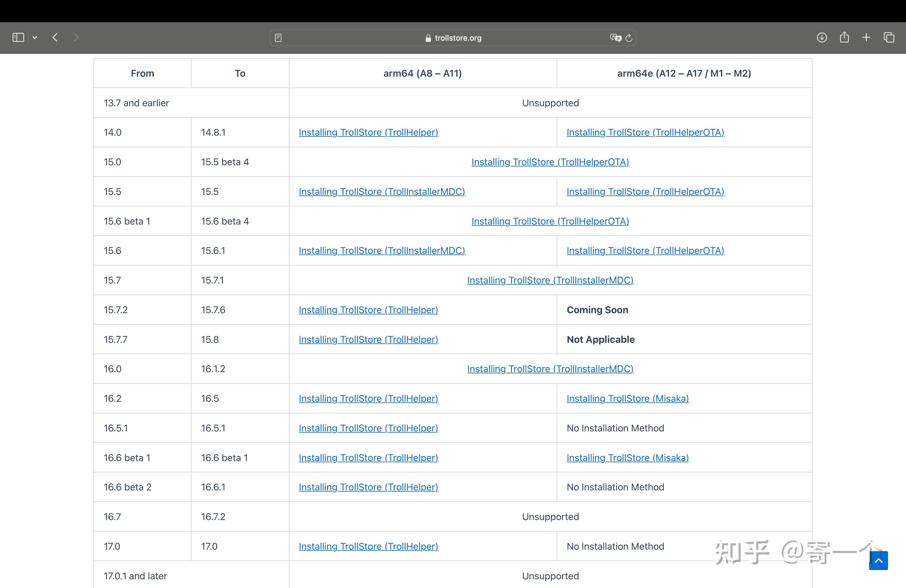Open TrollHelperOTA link in 15.6 beta 1 row

click(x=550, y=221)
